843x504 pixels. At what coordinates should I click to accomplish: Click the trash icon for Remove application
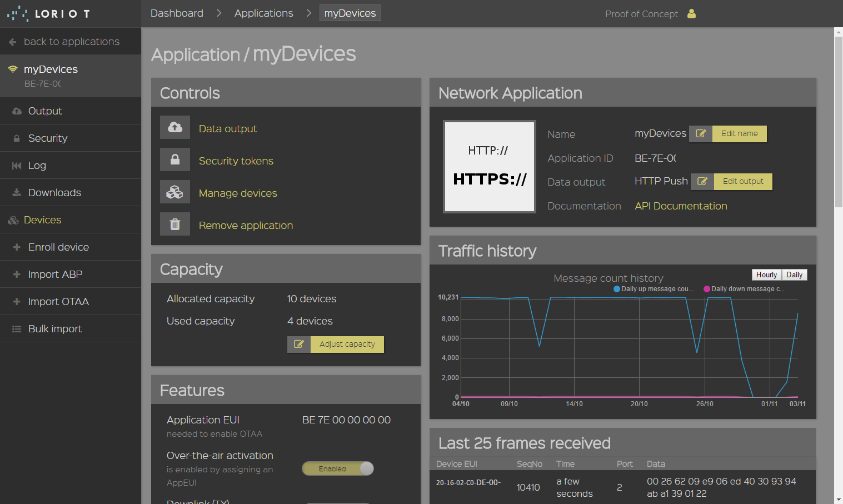(175, 224)
